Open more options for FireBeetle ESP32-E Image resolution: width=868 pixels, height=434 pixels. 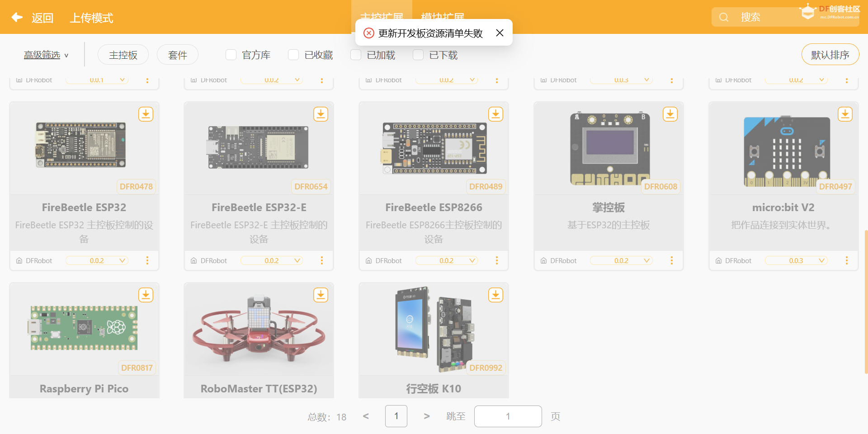click(322, 260)
